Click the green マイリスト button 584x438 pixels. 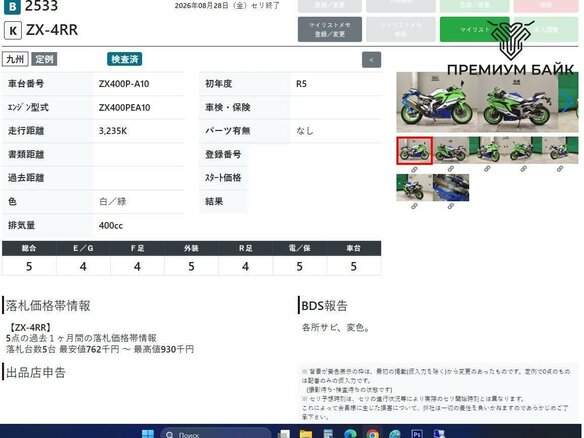coord(474,29)
